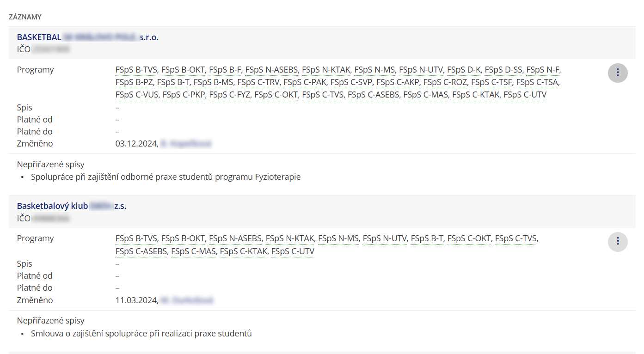Open three-dot menu for Basketbalový klub record
644x354 pixels.
pyautogui.click(x=618, y=241)
